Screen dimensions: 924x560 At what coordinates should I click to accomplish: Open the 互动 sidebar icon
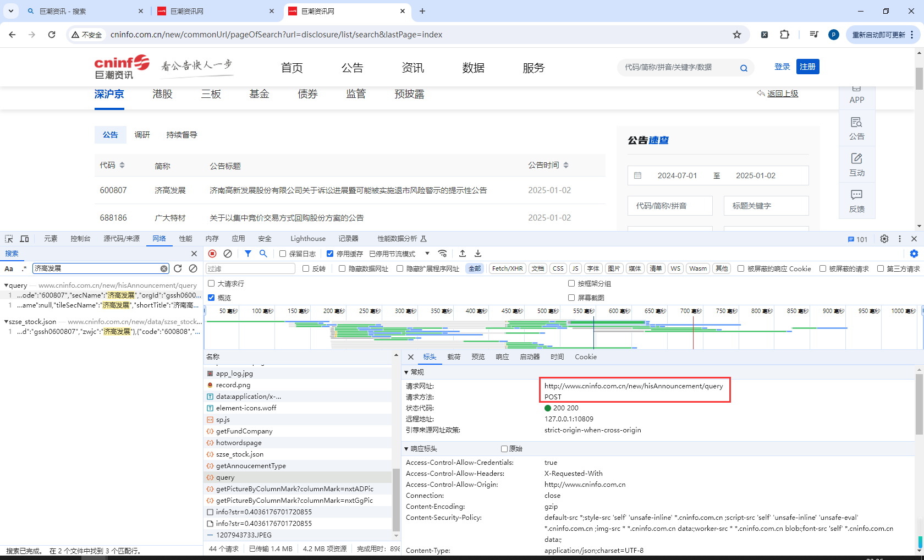857,164
